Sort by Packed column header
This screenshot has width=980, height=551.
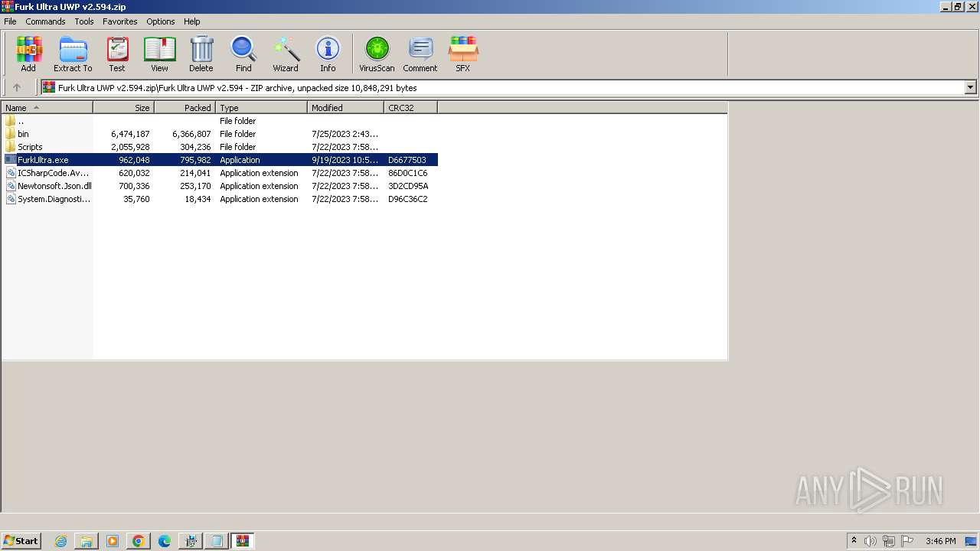coord(185,108)
